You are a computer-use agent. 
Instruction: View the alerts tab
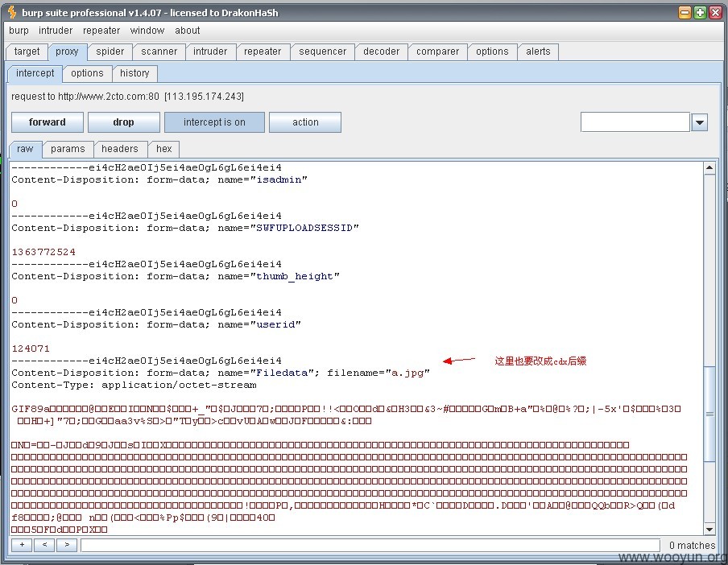coord(538,52)
